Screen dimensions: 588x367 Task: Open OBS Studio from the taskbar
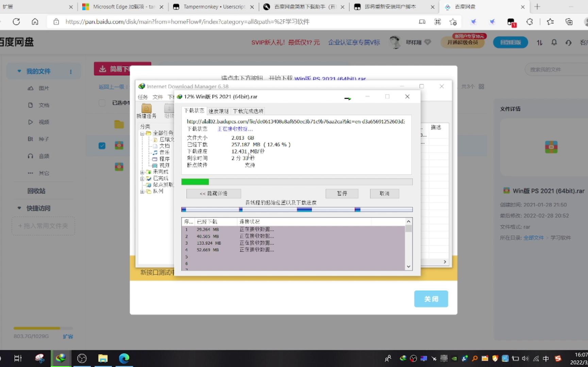[x=82, y=358]
